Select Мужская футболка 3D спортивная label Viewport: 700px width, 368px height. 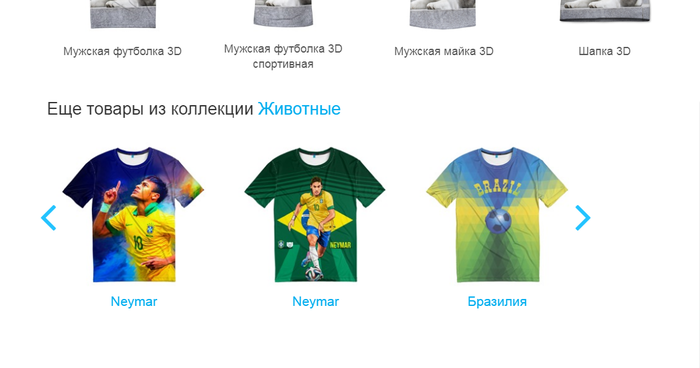(283, 56)
